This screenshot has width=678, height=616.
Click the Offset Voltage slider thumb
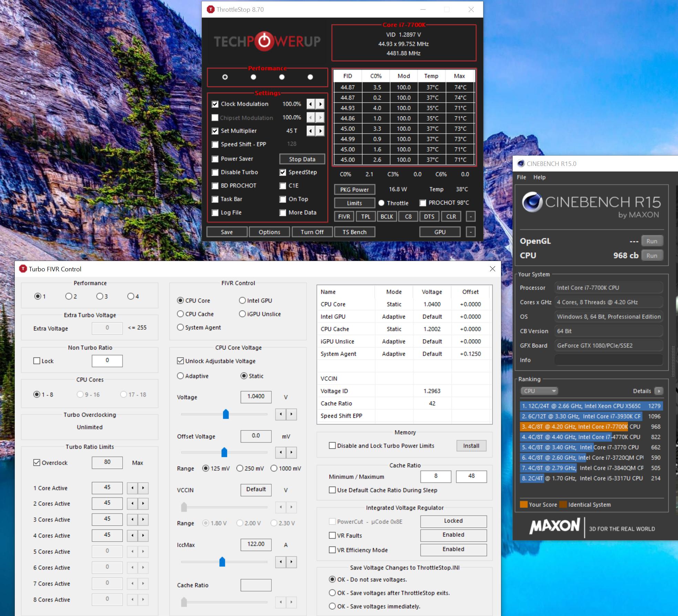(224, 452)
